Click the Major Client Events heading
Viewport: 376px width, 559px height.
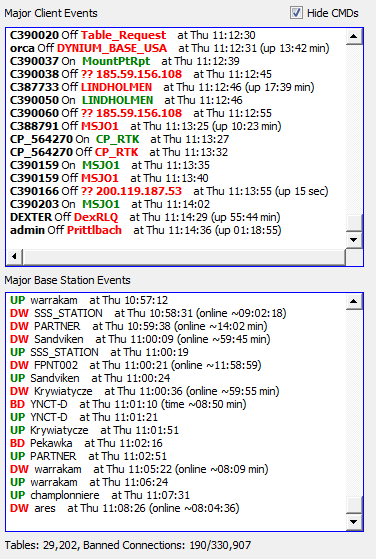51,13
